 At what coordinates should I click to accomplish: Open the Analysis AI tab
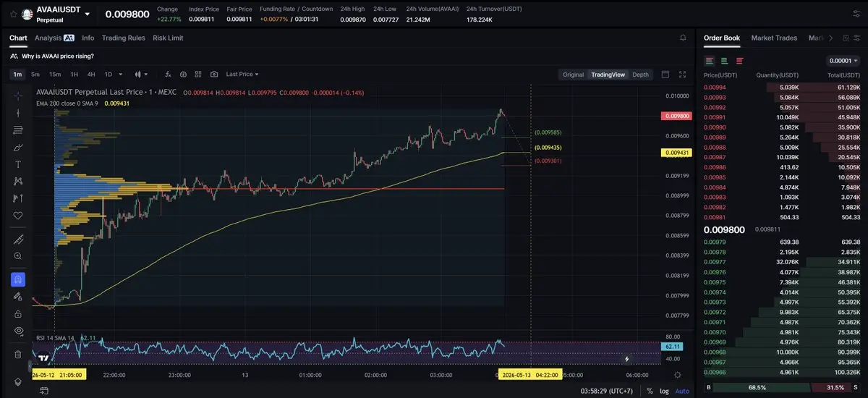[x=54, y=38]
